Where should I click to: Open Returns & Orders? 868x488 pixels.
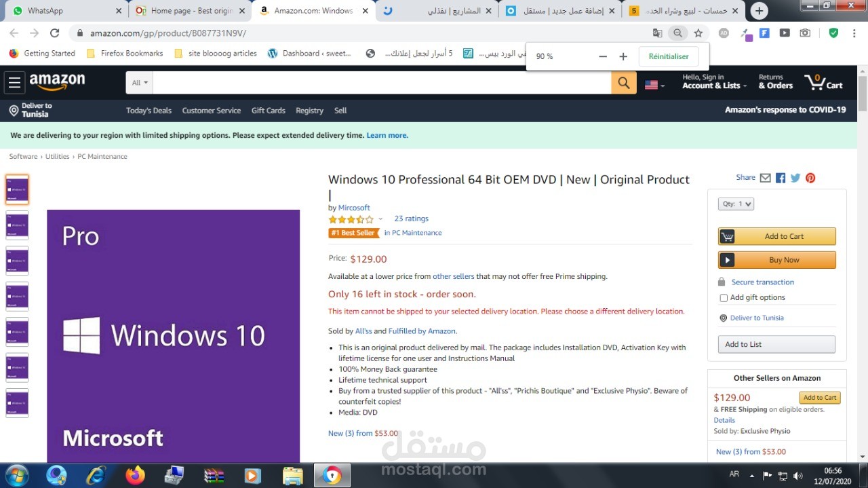point(775,82)
